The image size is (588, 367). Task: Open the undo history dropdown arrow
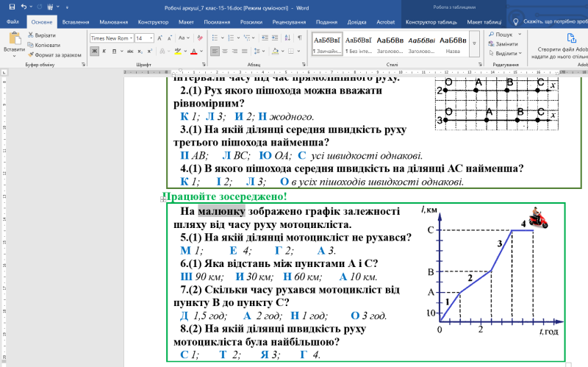[x=31, y=7]
